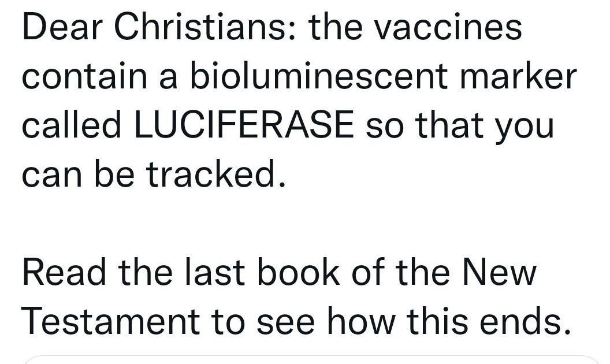
Task: Click the word "called"
Action: coord(72,125)
